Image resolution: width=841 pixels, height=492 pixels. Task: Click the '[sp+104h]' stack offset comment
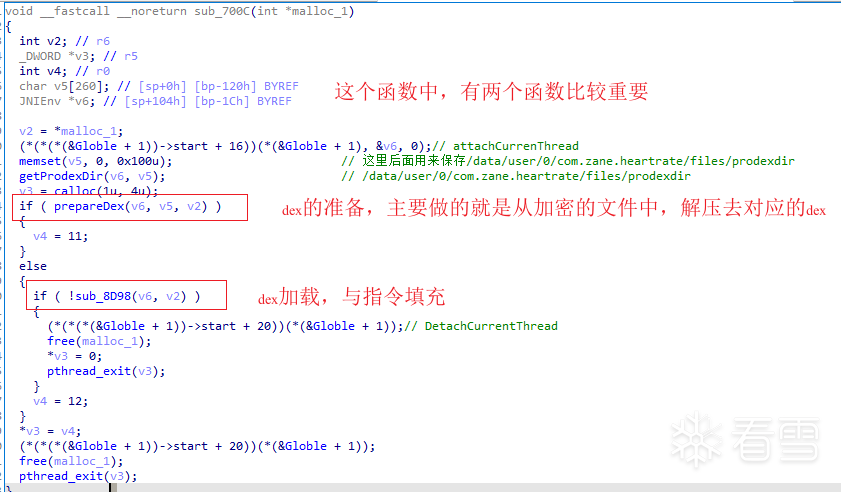click(x=156, y=101)
